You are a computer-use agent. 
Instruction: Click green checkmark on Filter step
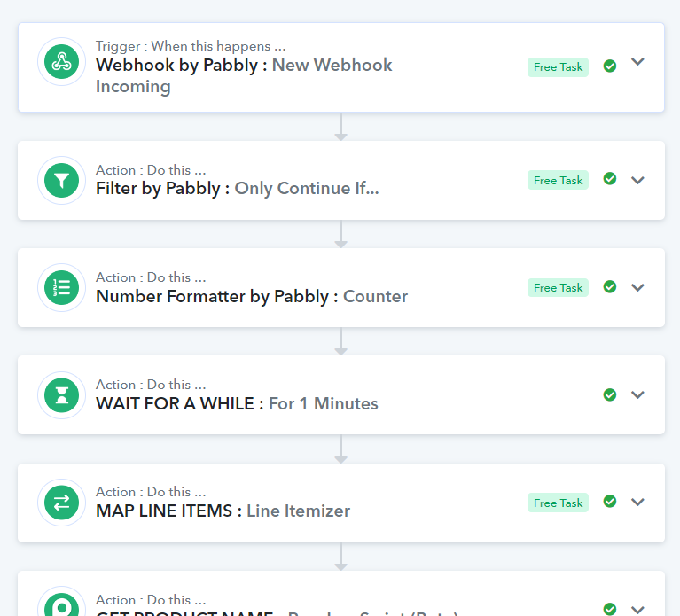(610, 179)
